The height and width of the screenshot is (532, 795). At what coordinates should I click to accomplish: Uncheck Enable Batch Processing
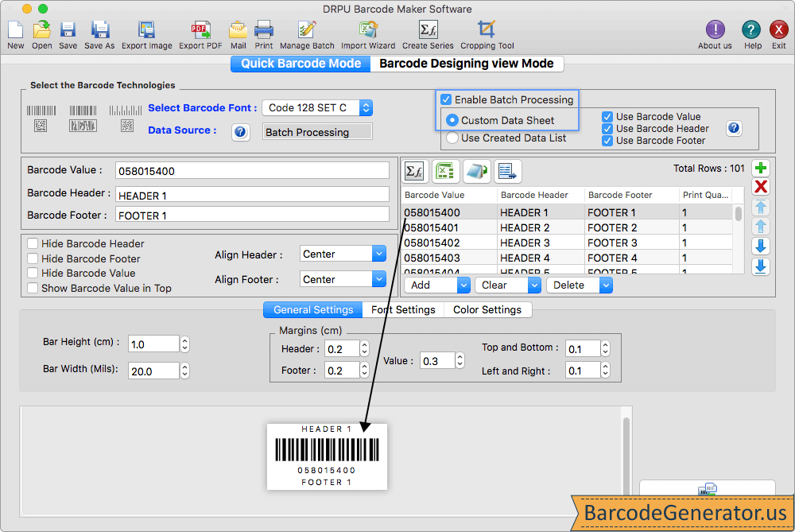[x=446, y=99]
